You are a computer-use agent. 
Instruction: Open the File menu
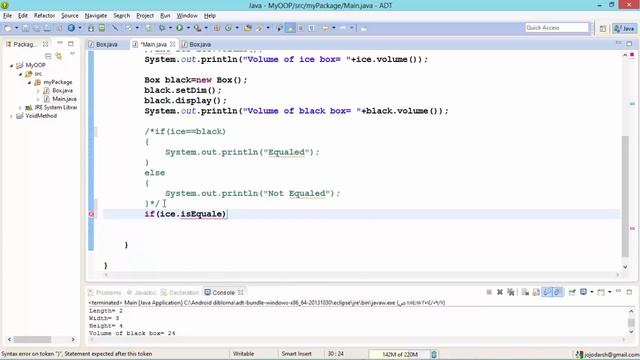point(7,16)
